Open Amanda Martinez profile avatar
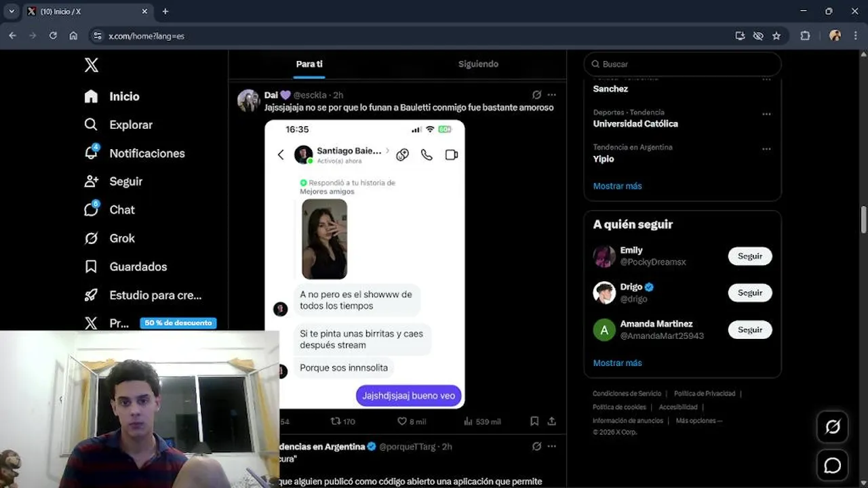 [604, 330]
